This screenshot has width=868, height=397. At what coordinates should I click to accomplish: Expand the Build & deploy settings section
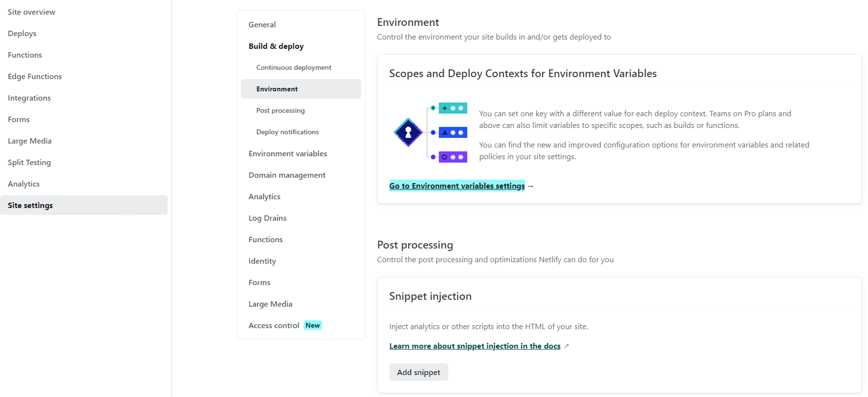(276, 46)
